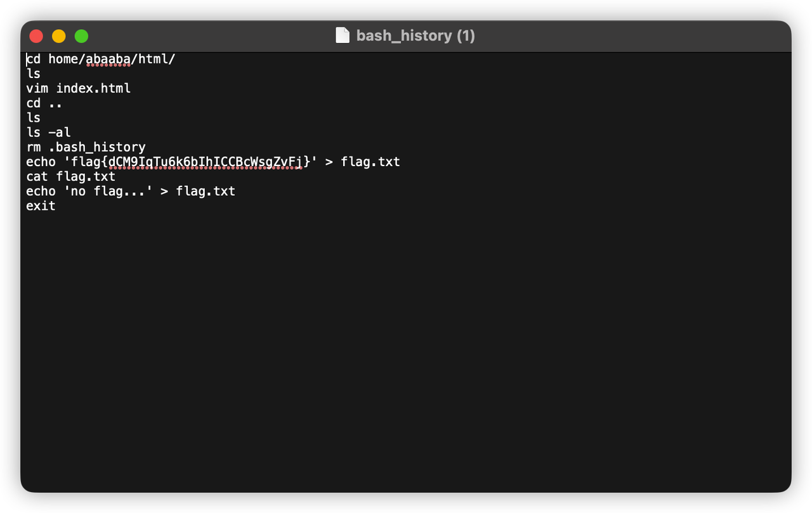This screenshot has width=812, height=513.
Task: Click the green fullscreen button icon
Action: (81, 36)
